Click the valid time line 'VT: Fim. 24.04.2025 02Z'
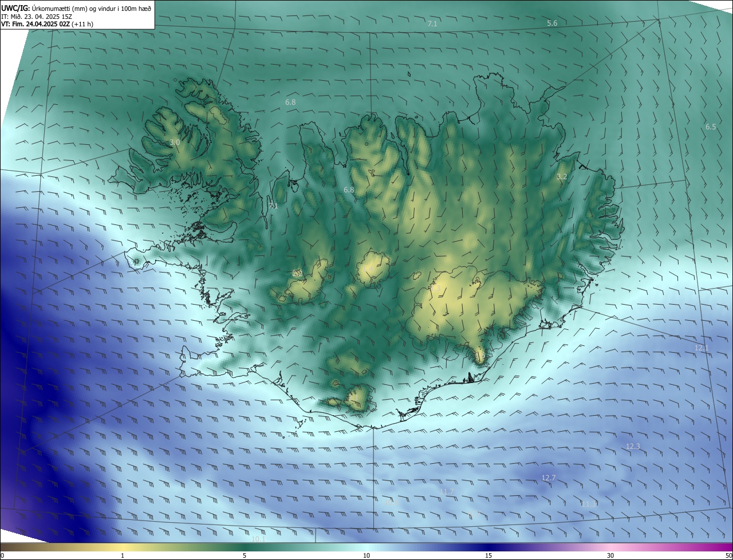733x560 pixels. point(36,24)
